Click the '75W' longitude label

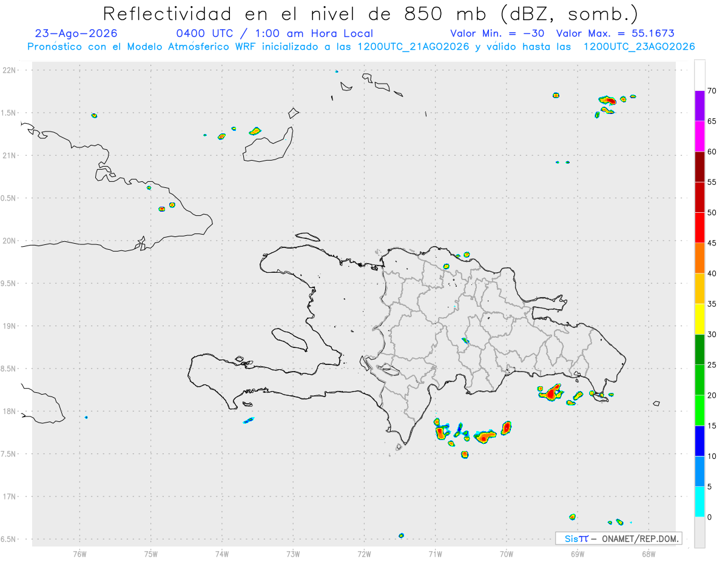151,554
